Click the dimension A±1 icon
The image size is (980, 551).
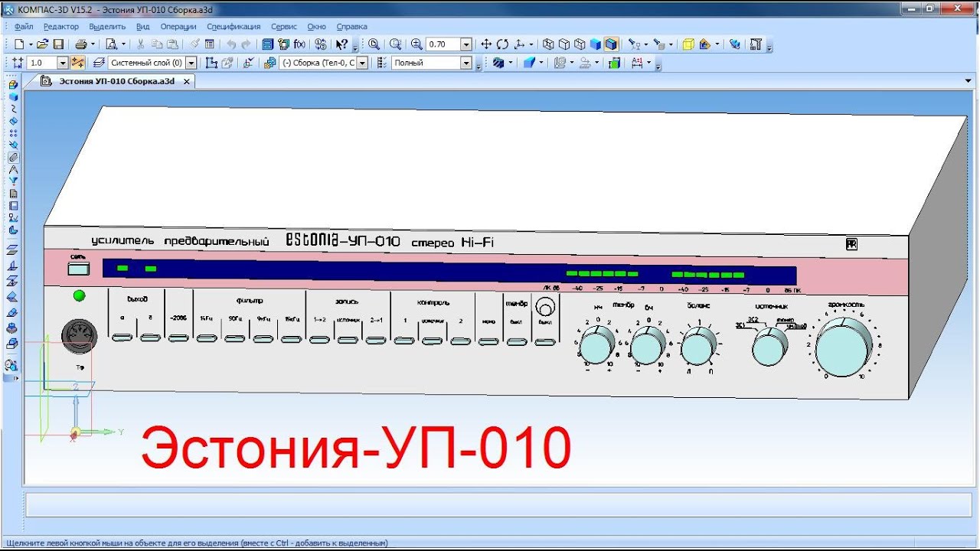coord(637,63)
